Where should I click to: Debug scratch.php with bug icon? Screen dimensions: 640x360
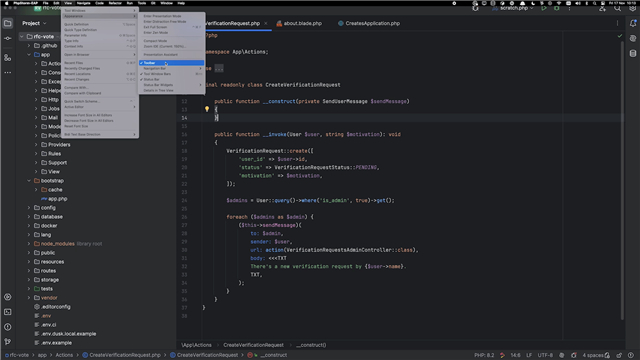coord(557,8)
